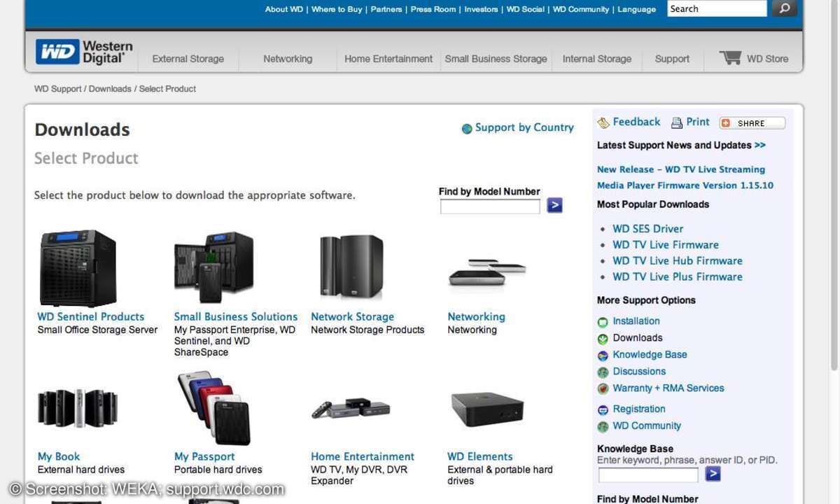Click the Downloads bullet icon in sidebar
This screenshot has height=504, width=840.
point(603,339)
